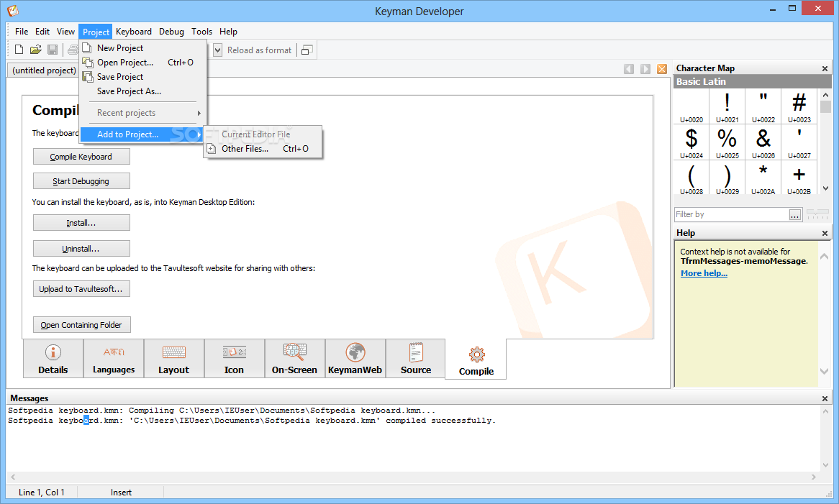Pick the ampersand U+0026 character
839x504 pixels.
click(x=763, y=142)
